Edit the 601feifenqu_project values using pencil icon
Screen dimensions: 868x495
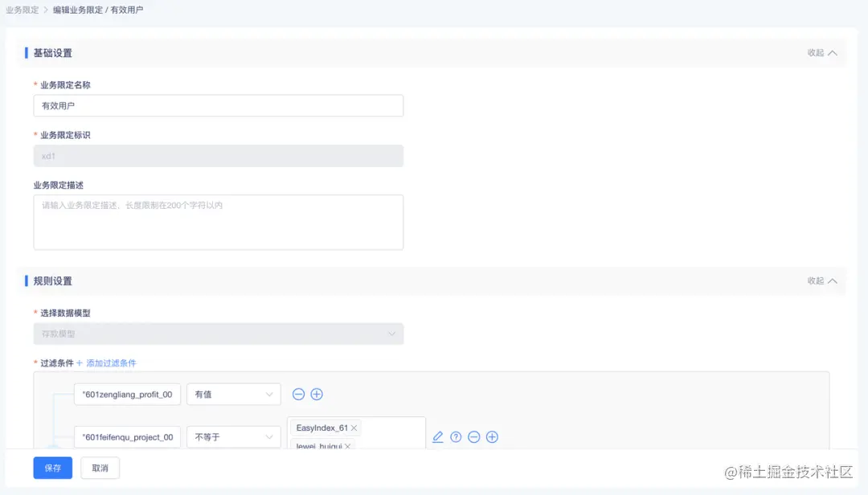tap(438, 437)
